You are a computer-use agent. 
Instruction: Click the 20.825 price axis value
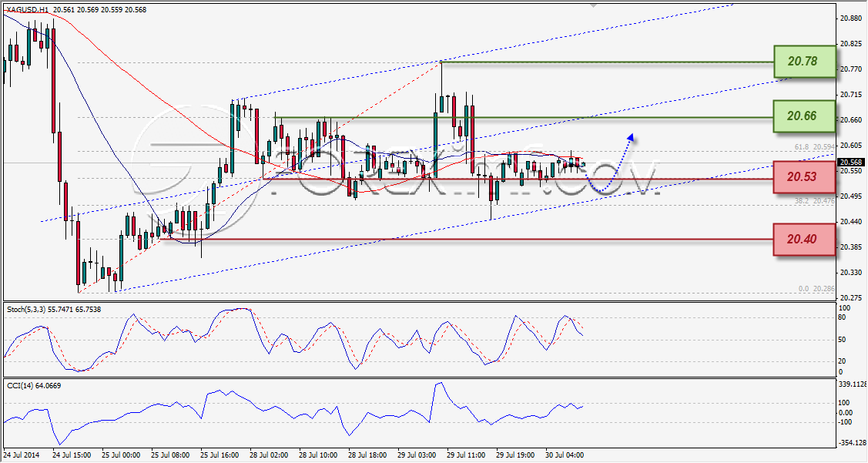click(851, 44)
